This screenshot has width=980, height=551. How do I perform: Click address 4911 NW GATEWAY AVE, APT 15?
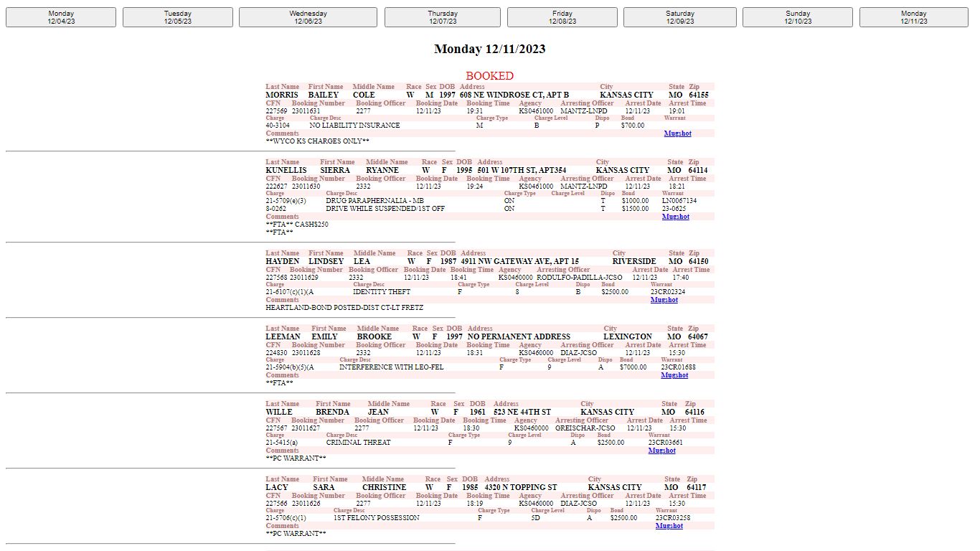520,261
